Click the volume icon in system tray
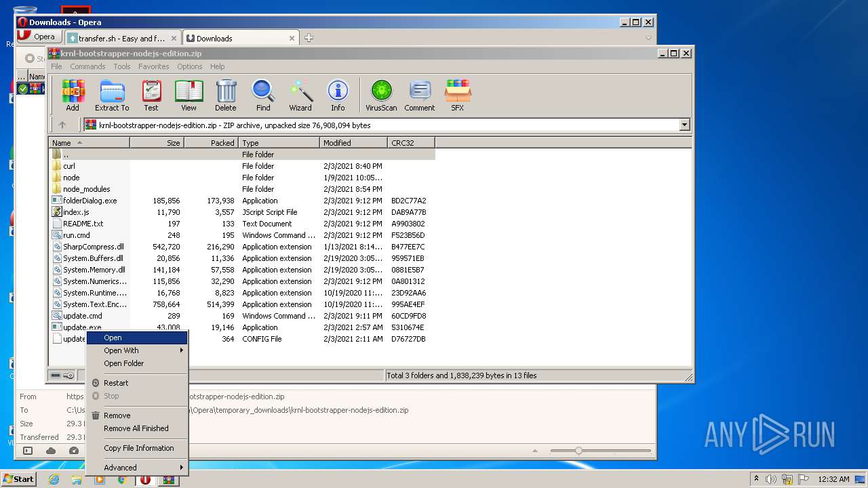This screenshot has height=488, width=868. click(770, 479)
